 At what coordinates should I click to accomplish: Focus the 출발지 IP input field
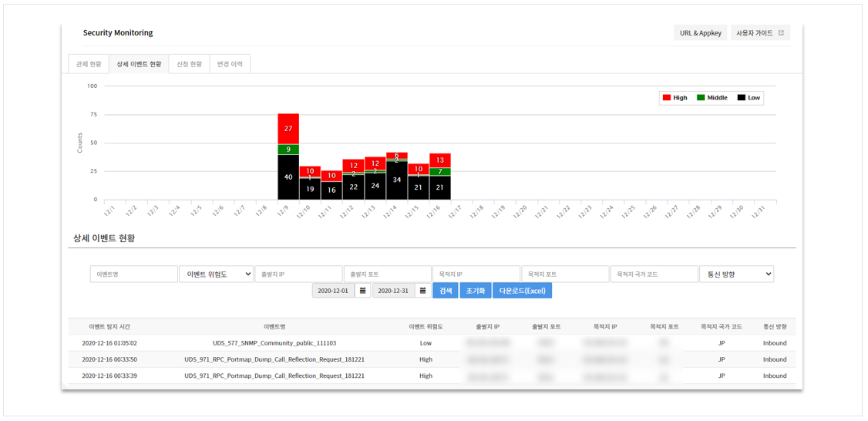pos(298,274)
